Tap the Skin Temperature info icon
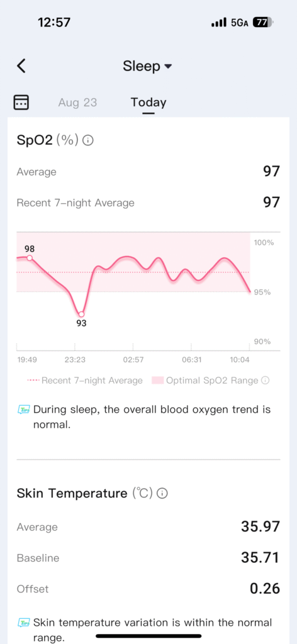The width and height of the screenshot is (297, 644). (162, 493)
